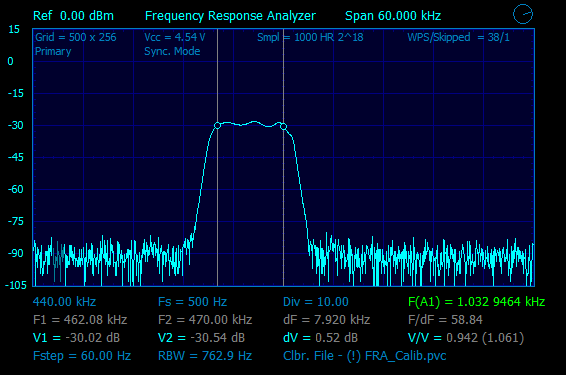Click the Clbr. File FRA_Calib.pvc text
Viewport: 566px width, 375px height.
pyautogui.click(x=365, y=356)
